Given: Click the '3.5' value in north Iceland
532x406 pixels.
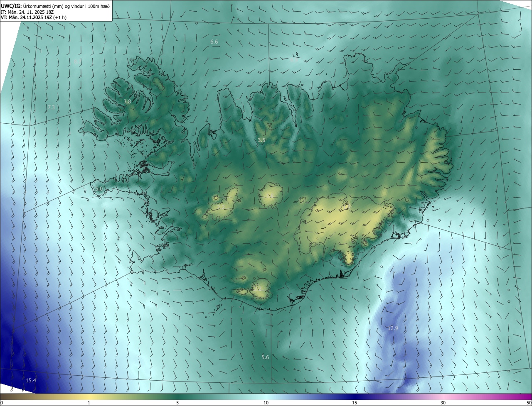Looking at the screenshot, I should [x=261, y=140].
